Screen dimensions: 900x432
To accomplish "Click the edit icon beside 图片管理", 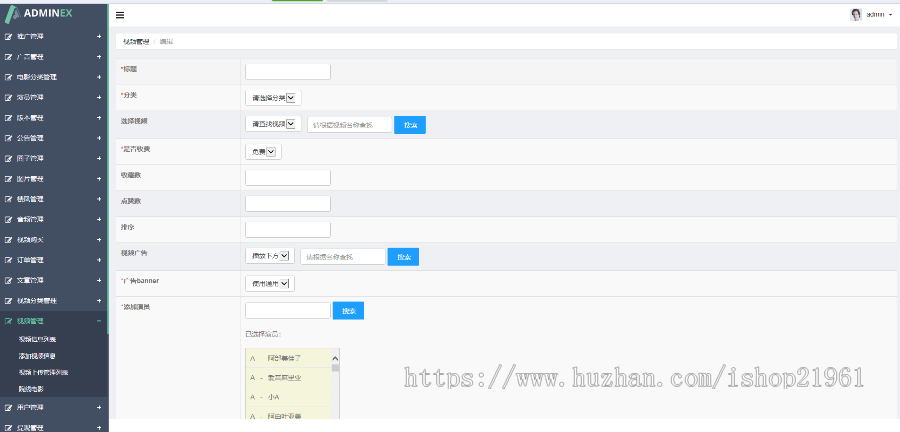I will [8, 179].
